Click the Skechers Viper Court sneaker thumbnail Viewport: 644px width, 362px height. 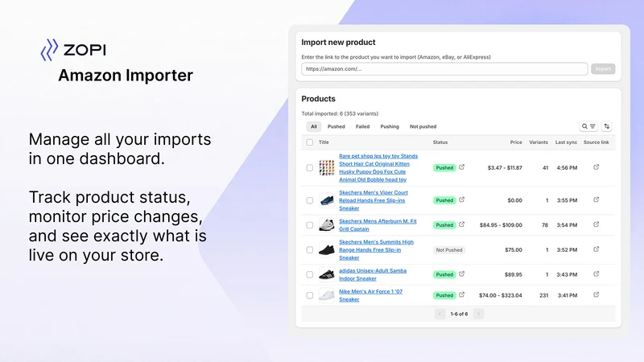click(x=327, y=200)
